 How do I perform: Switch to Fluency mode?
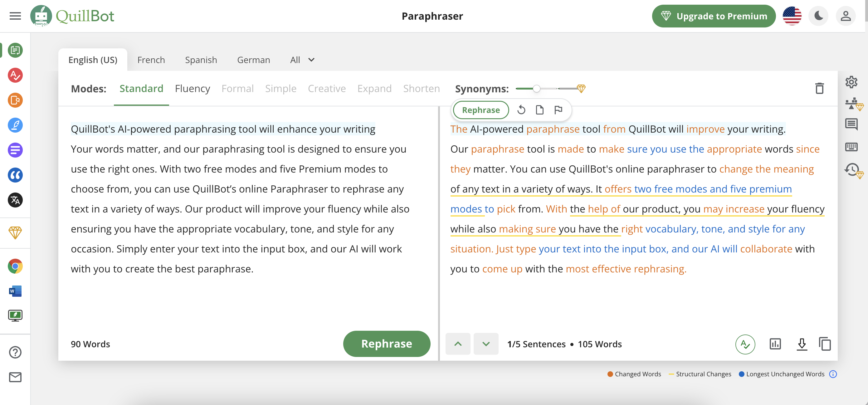tap(193, 89)
